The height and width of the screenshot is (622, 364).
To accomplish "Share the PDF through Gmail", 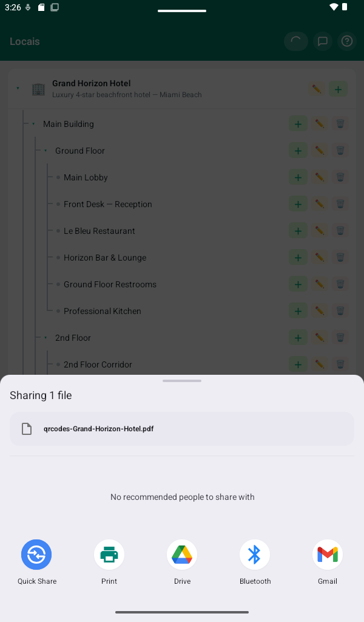I will (327, 562).
